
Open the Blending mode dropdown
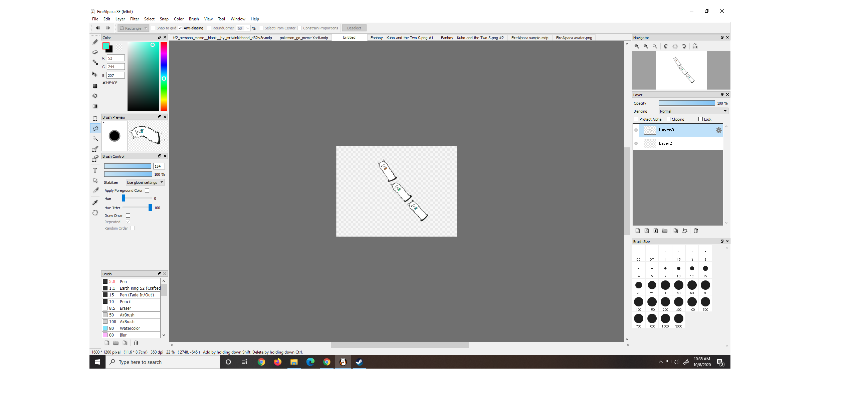tap(693, 111)
